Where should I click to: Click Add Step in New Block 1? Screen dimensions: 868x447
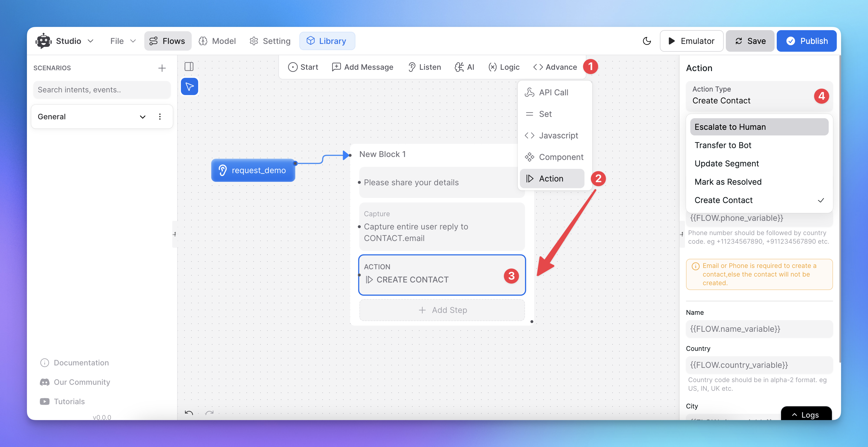tap(442, 310)
